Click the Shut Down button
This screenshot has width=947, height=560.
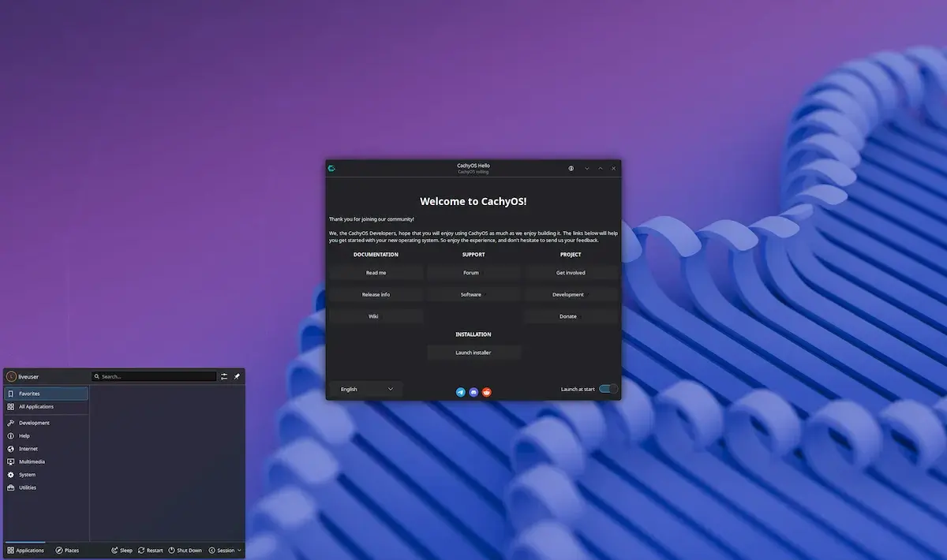185,551
